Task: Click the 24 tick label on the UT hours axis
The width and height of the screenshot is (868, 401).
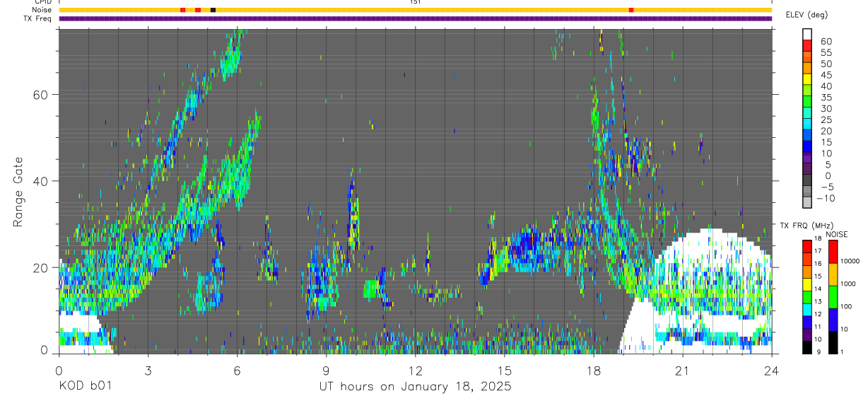Action: [772, 370]
